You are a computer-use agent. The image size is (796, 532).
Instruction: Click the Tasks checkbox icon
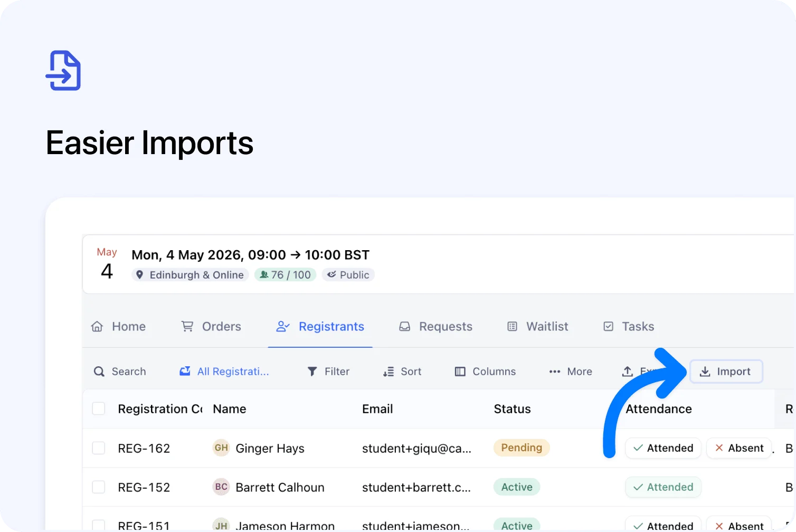click(x=609, y=327)
